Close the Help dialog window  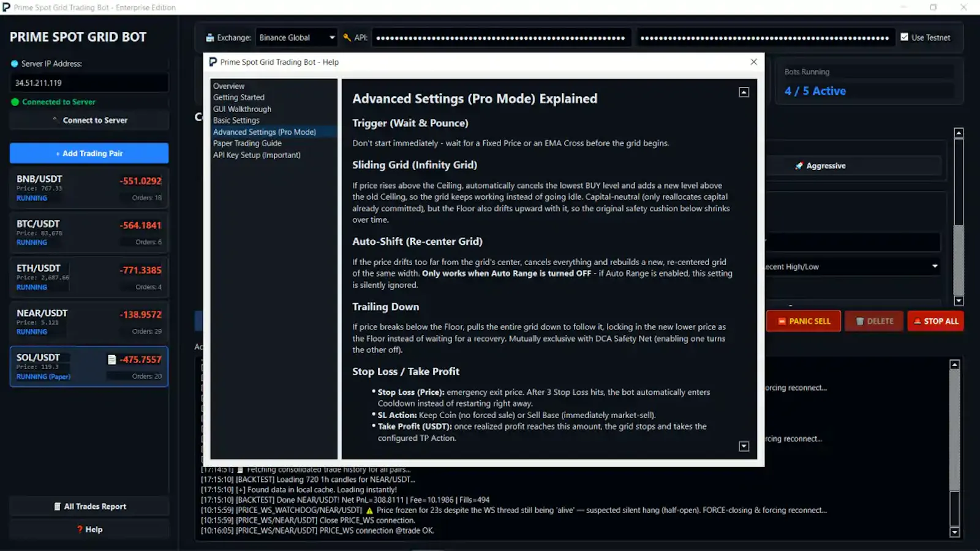(x=753, y=62)
